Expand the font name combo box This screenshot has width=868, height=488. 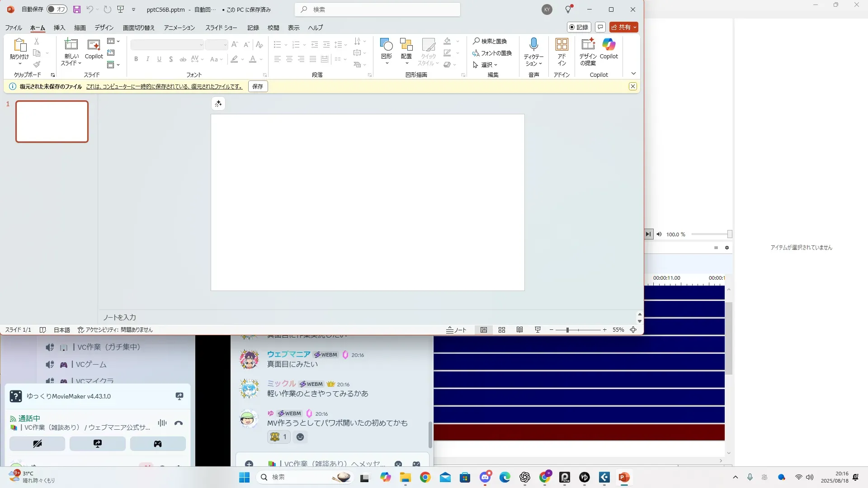click(x=201, y=45)
